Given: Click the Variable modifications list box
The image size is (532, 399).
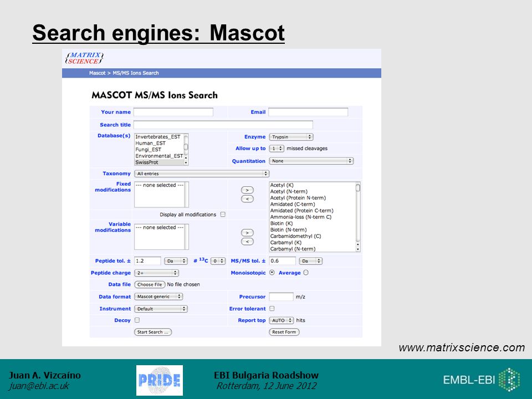Looking at the screenshot, I should (x=161, y=237).
